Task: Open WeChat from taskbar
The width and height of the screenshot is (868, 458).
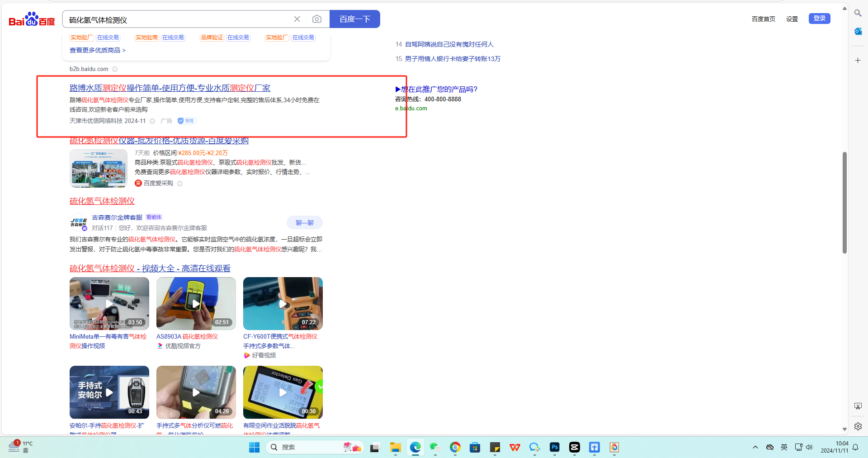Action: point(435,448)
